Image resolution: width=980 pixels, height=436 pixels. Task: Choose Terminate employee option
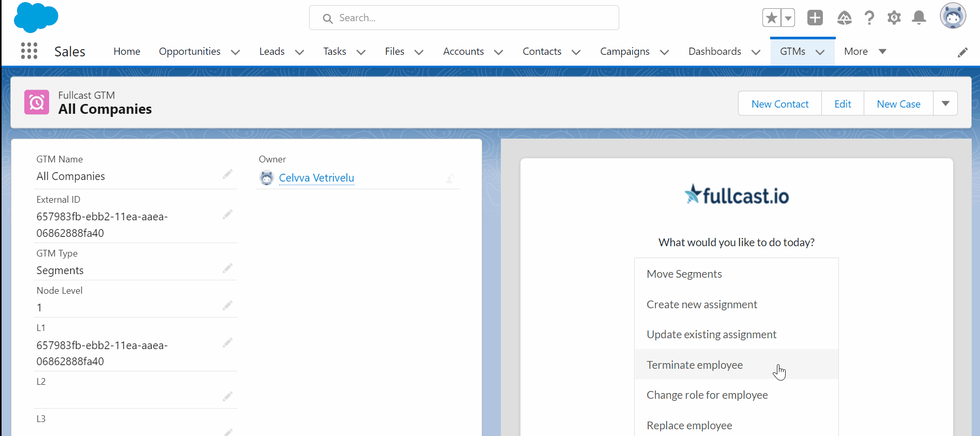pos(736,365)
